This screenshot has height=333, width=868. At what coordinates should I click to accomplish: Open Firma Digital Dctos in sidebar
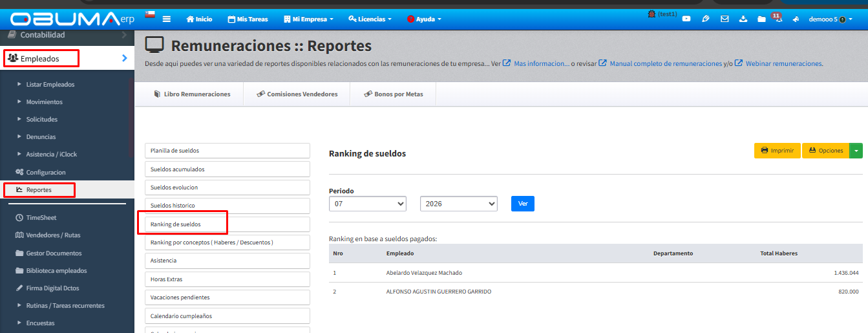click(47, 288)
